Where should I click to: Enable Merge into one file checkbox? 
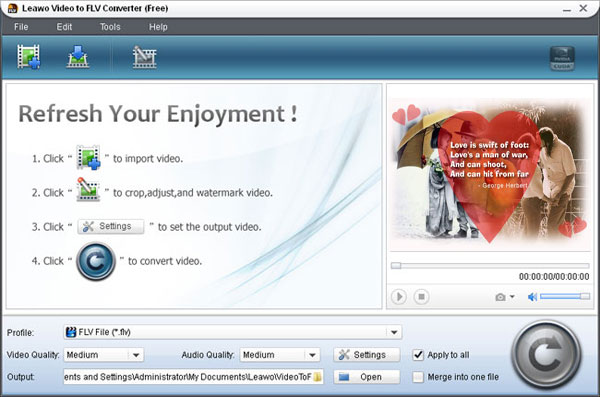coord(418,377)
